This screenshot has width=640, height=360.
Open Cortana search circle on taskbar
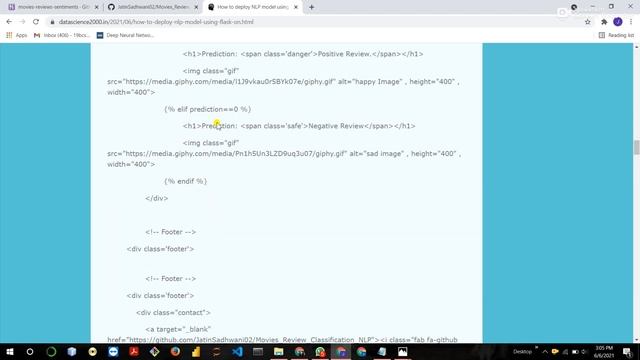point(30,351)
